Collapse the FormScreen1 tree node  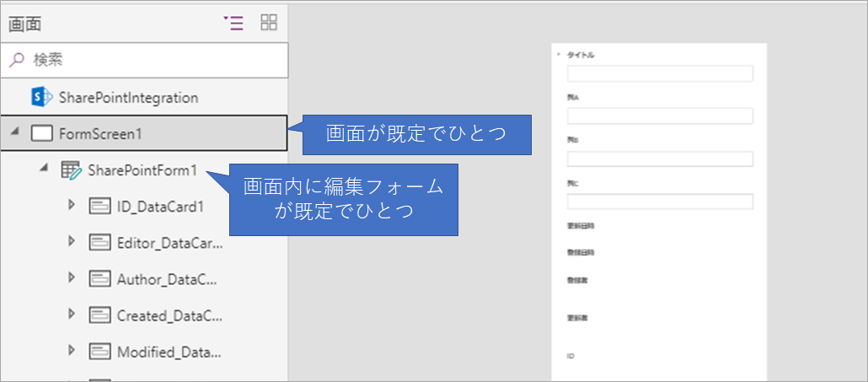tap(14, 133)
